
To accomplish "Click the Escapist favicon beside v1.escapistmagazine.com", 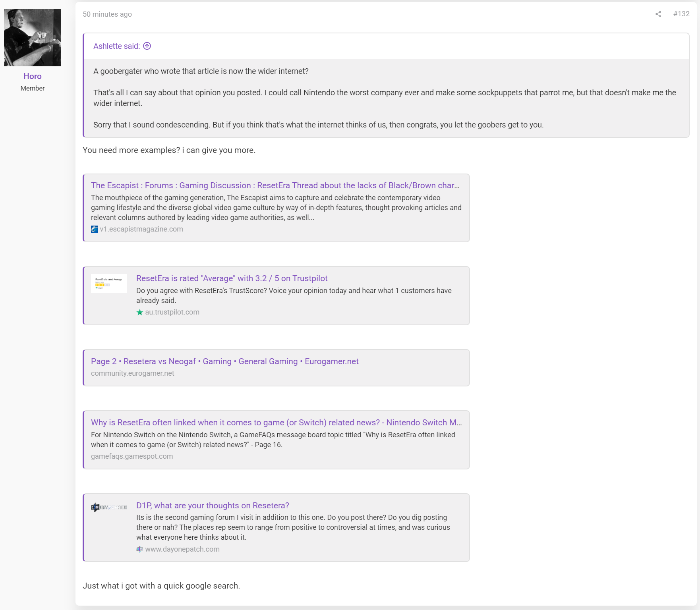I will click(x=95, y=229).
